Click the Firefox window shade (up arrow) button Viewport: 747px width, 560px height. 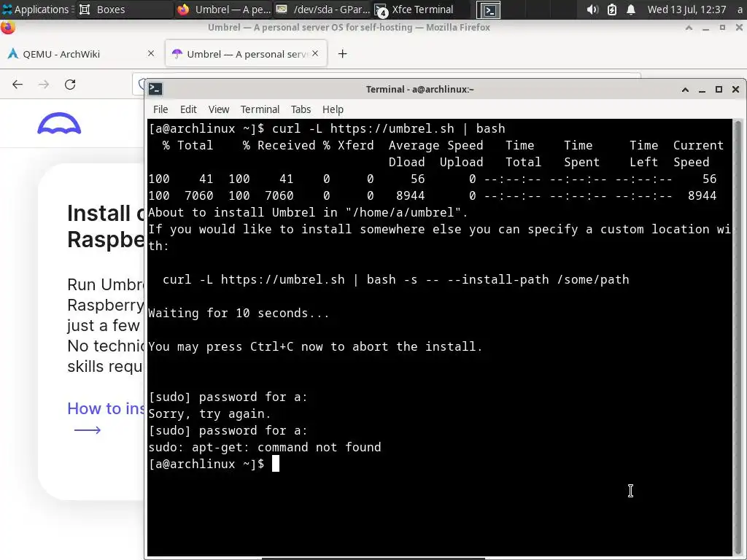(x=689, y=28)
